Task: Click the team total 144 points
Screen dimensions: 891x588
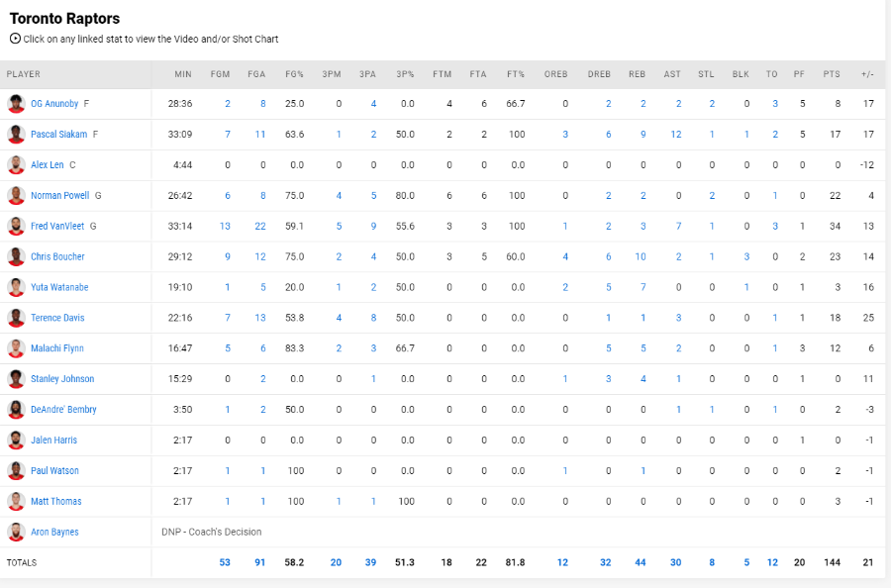Action: [832, 562]
